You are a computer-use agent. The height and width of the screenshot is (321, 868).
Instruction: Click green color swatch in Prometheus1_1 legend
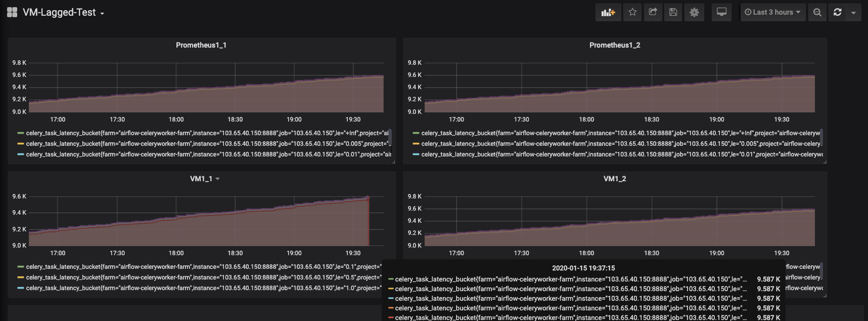[x=21, y=133]
